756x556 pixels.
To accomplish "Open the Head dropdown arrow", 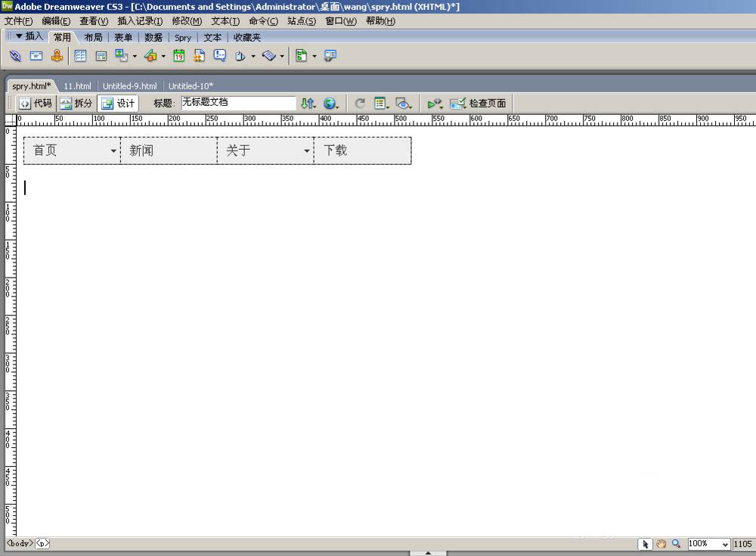I will pyautogui.click(x=253, y=57).
